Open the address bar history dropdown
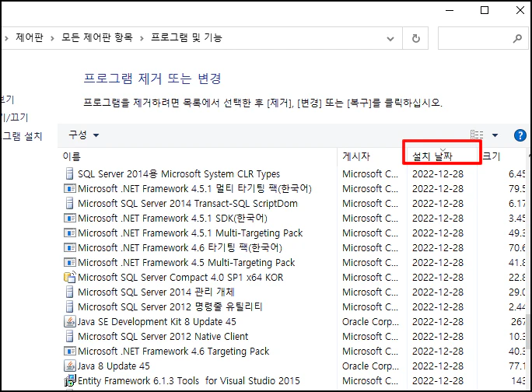 point(390,39)
